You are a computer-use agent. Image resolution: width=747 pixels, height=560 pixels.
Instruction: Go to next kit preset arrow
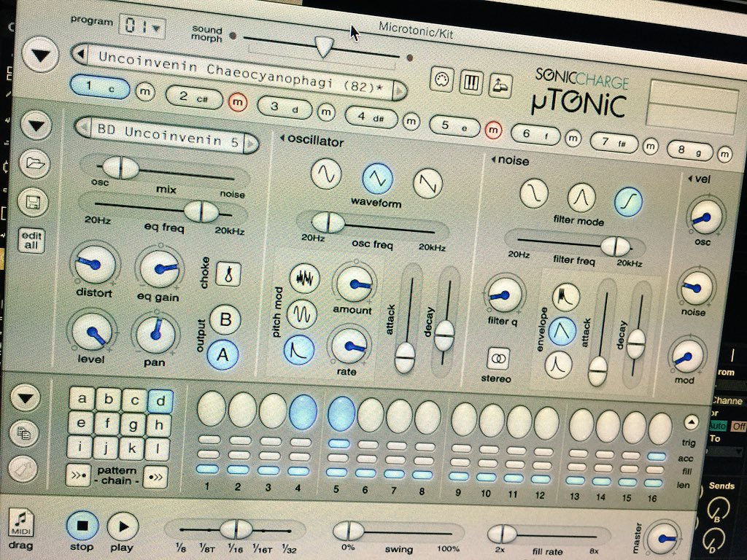399,89
